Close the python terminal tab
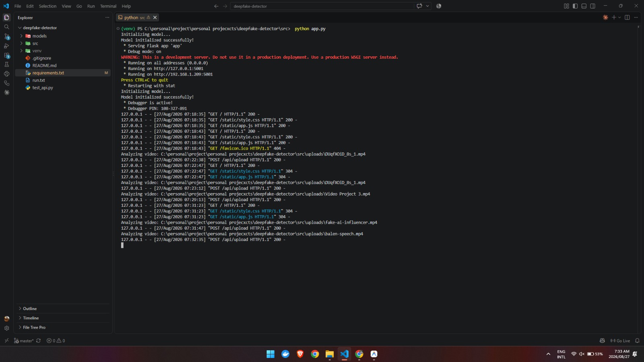Image resolution: width=644 pixels, height=362 pixels. click(x=155, y=17)
